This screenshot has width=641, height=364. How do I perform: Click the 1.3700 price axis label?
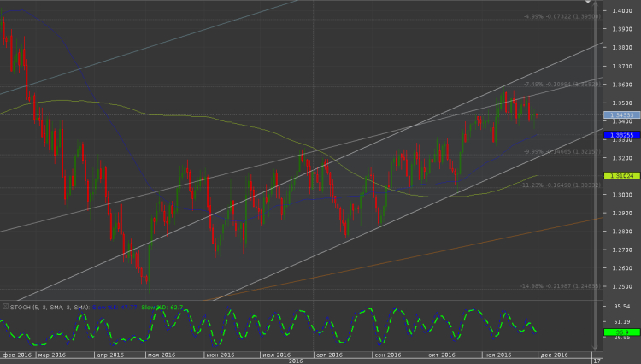click(622, 66)
